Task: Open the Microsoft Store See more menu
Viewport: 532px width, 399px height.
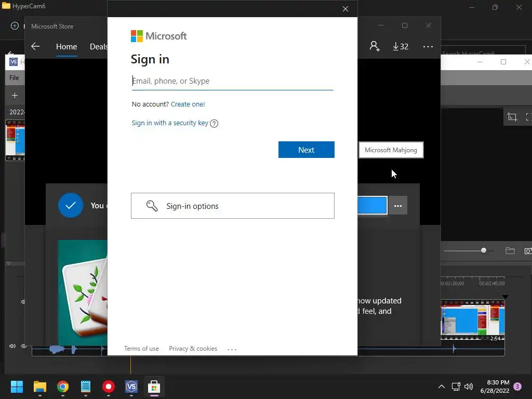Action: (428, 46)
